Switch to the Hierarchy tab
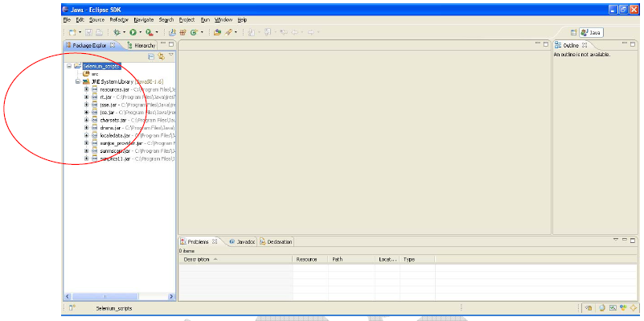Image resolution: width=644 pixels, height=321 pixels. (142, 46)
